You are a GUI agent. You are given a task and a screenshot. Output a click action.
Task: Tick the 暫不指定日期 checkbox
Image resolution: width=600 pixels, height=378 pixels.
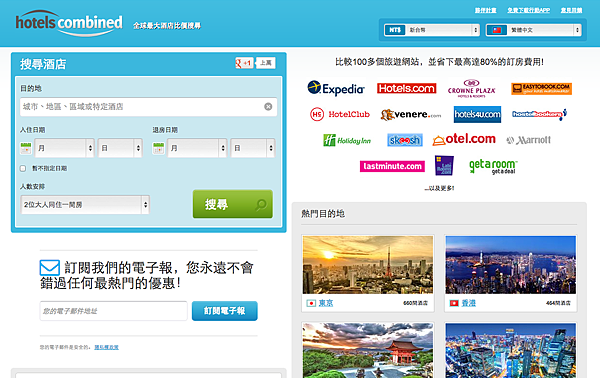tap(23, 168)
